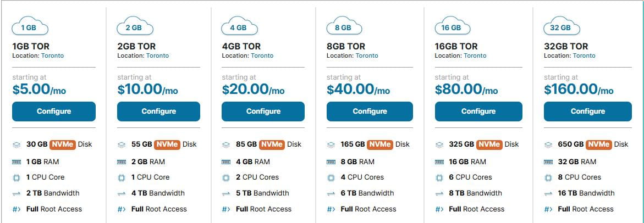The image size is (644, 223).
Task: Click the bandwidth arrows icon beside 6 TB
Action: [331, 193]
